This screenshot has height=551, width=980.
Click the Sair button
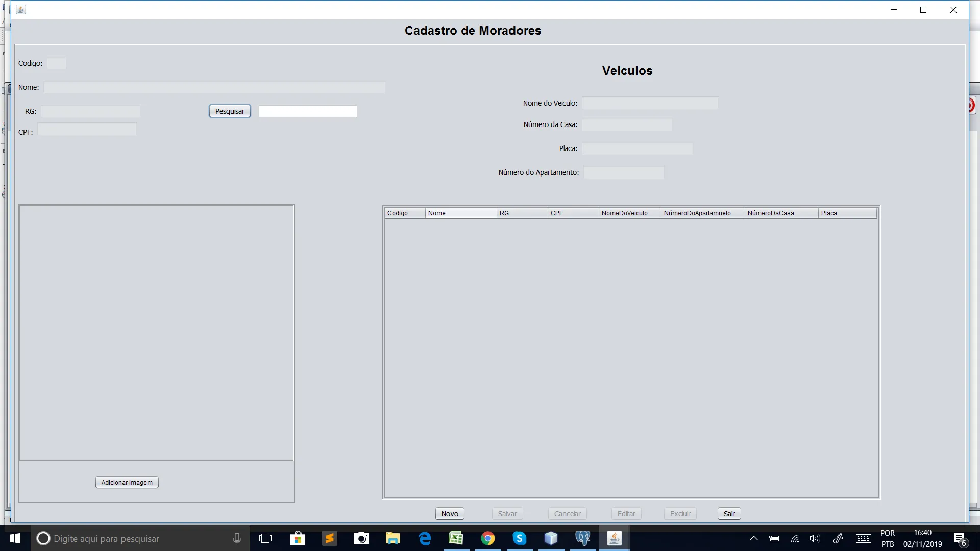pos(729,514)
